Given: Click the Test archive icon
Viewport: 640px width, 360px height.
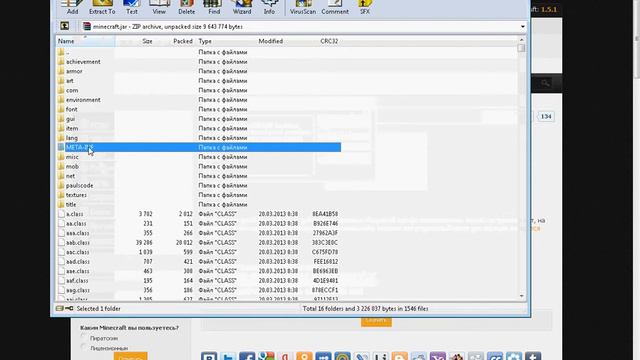Looking at the screenshot, I should 131,7.
